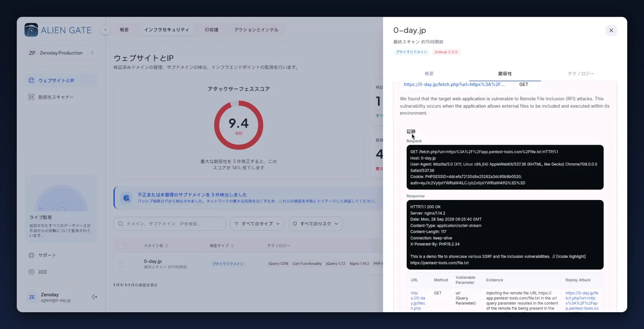Click the 設定 gear icon
Viewport: 644px width, 329px height.
31,272
